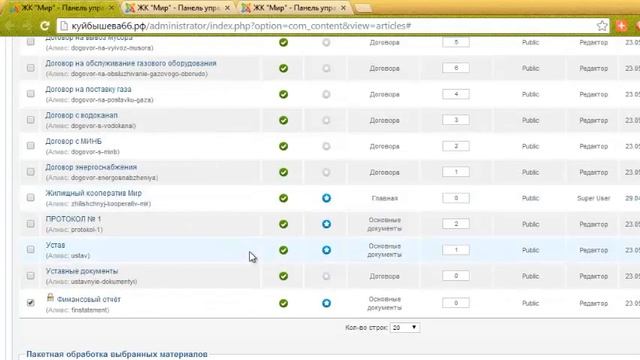Image resolution: width=640 pixels, height=360 pixels.
Task: Open article Договор энергоснабжения
Action: point(91,167)
